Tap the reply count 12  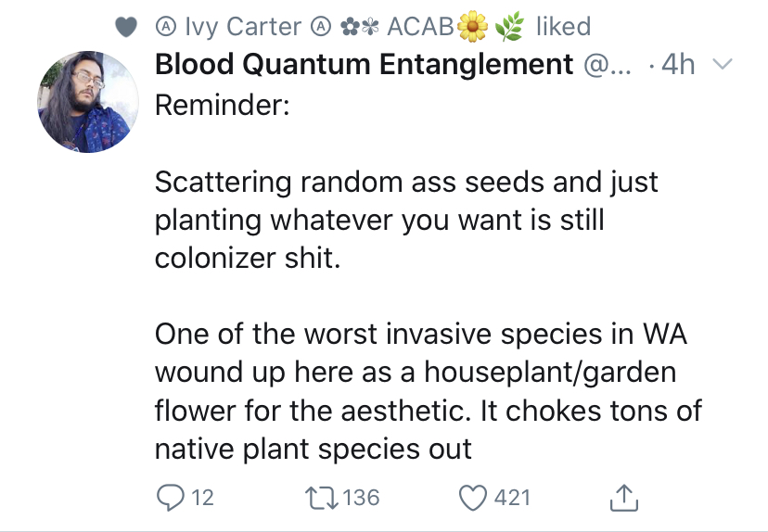(x=202, y=498)
